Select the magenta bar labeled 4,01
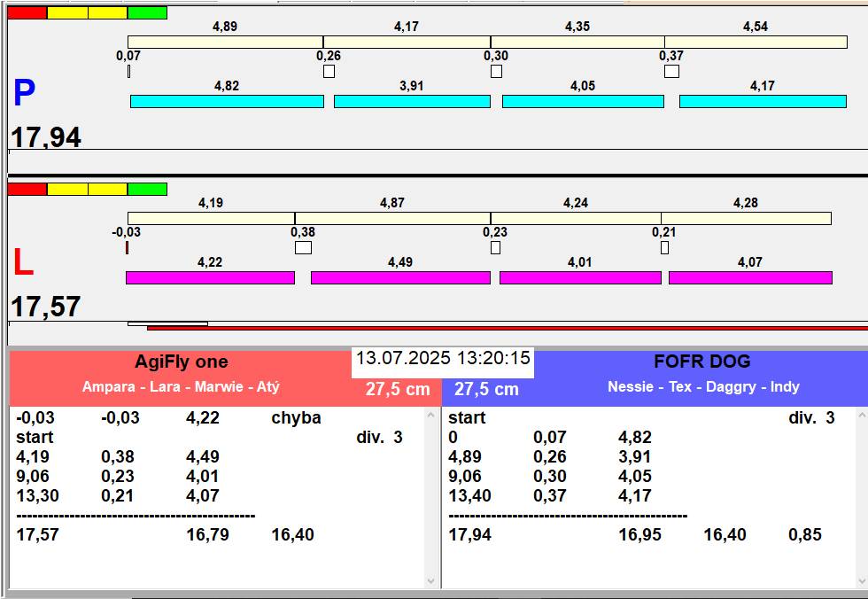868x599 pixels. (x=580, y=277)
